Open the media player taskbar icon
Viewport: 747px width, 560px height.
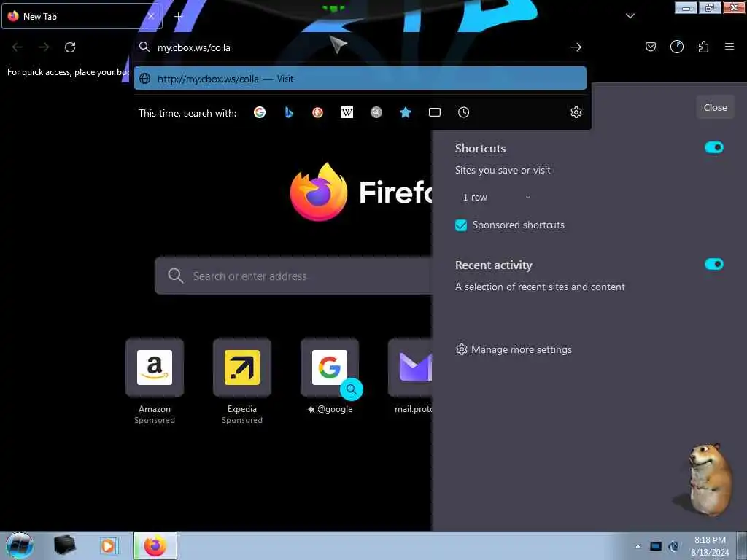point(108,545)
